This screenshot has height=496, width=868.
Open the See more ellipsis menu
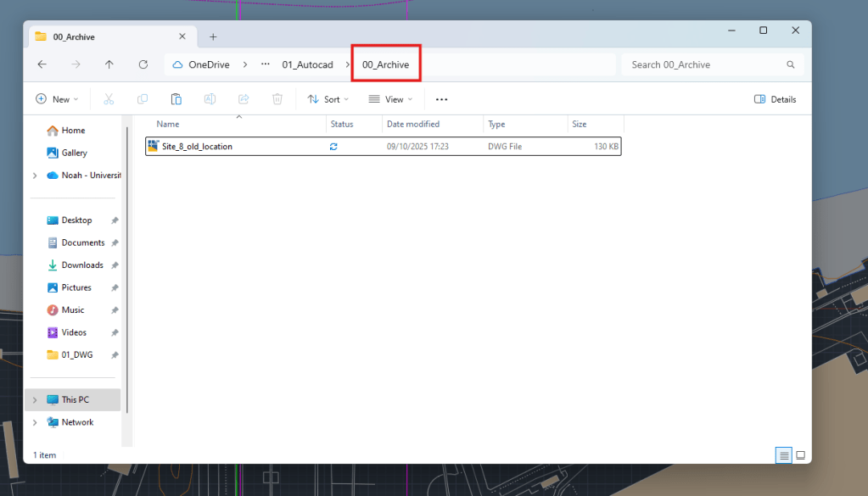coord(441,99)
